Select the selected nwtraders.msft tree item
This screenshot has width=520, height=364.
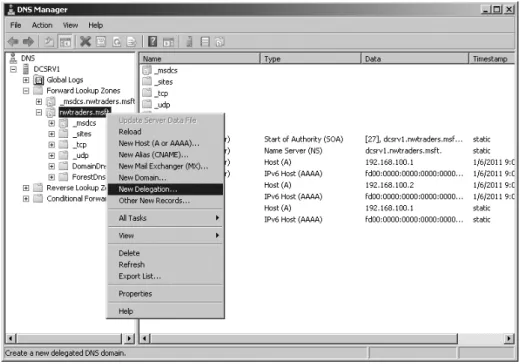click(x=84, y=112)
